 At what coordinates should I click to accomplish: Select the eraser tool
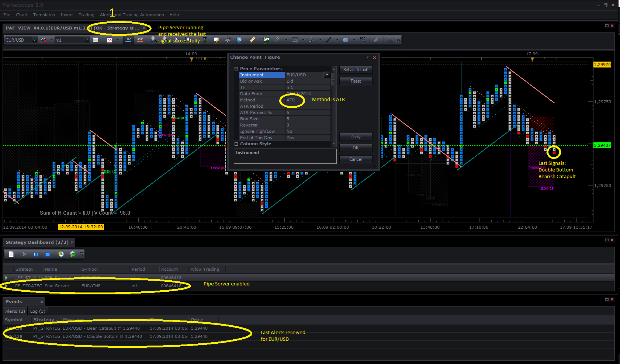pos(376,40)
